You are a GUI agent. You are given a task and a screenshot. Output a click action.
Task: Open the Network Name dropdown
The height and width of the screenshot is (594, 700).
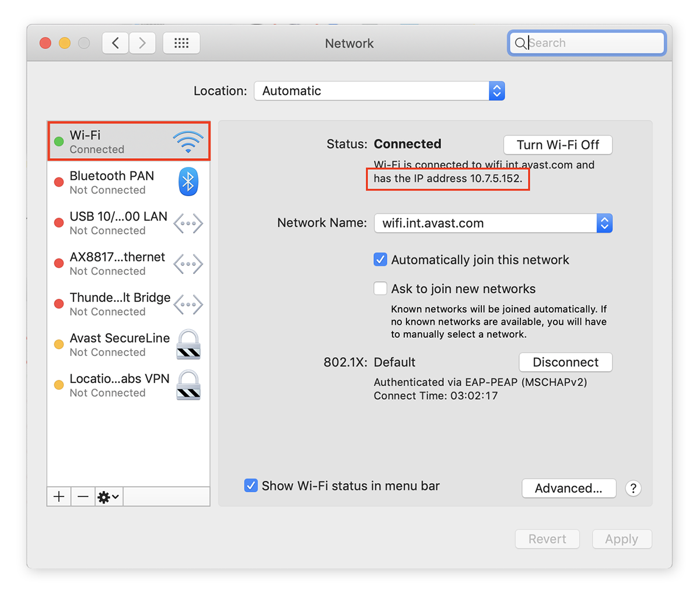coord(493,223)
